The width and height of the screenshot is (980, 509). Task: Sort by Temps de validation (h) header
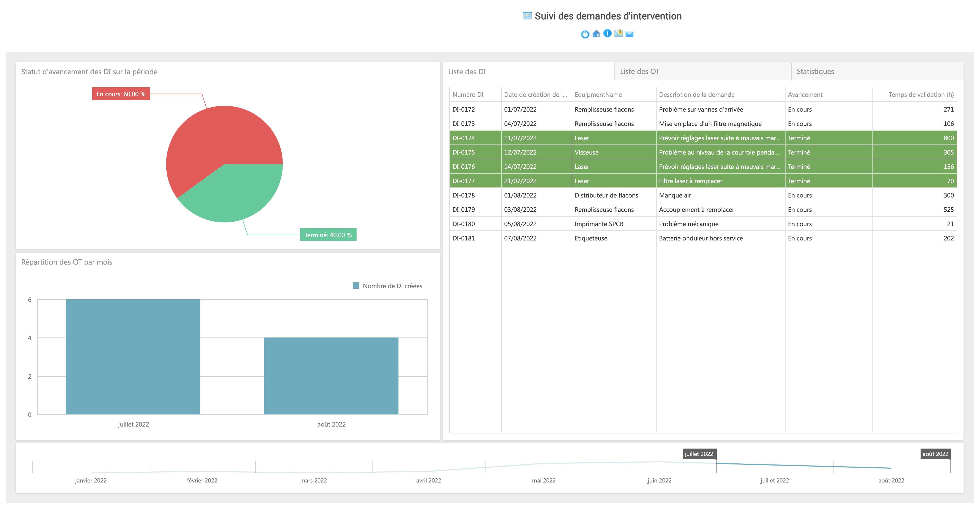pyautogui.click(x=914, y=95)
